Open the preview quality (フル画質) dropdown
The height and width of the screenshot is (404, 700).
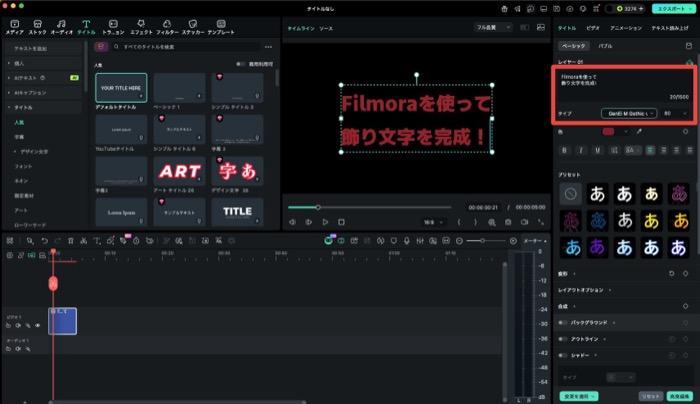coord(492,28)
